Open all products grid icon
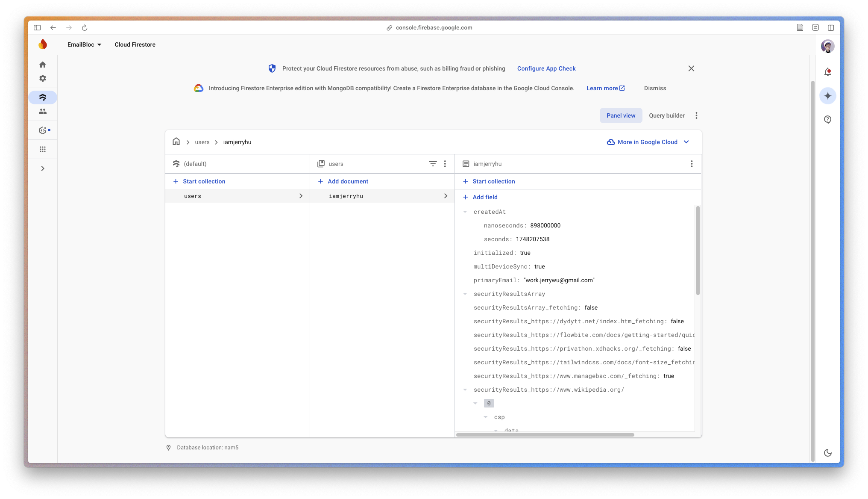 (43, 149)
